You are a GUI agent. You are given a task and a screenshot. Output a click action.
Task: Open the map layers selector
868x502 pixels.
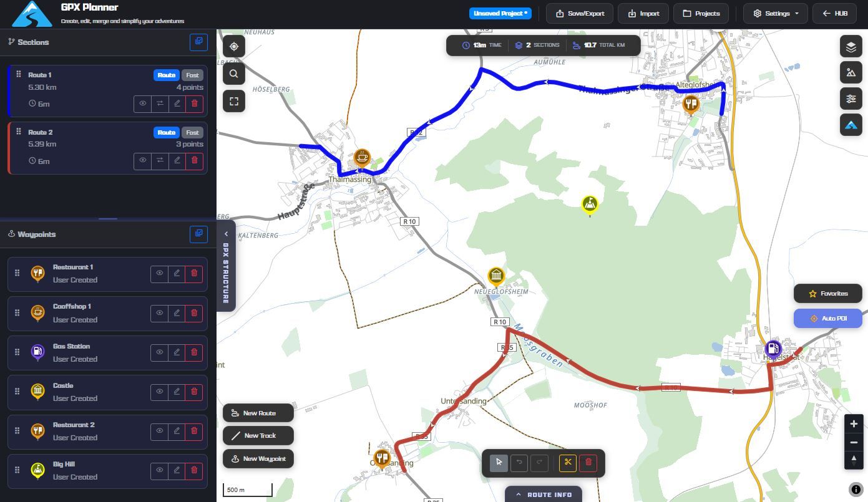pyautogui.click(x=851, y=47)
